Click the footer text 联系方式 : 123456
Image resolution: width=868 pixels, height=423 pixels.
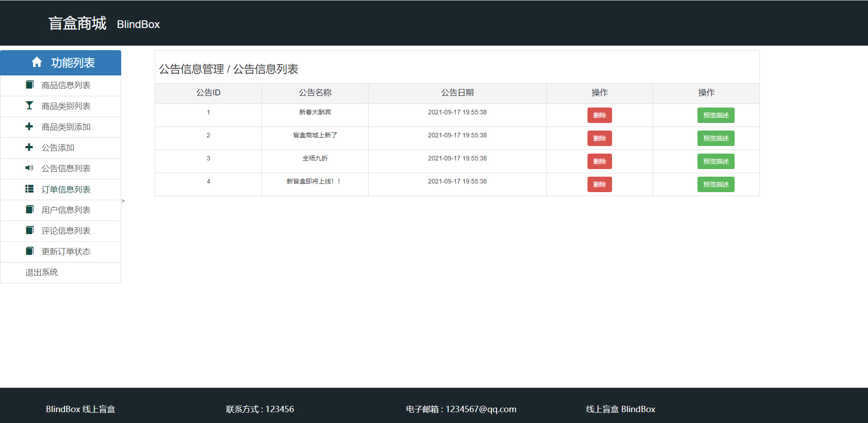pos(260,409)
